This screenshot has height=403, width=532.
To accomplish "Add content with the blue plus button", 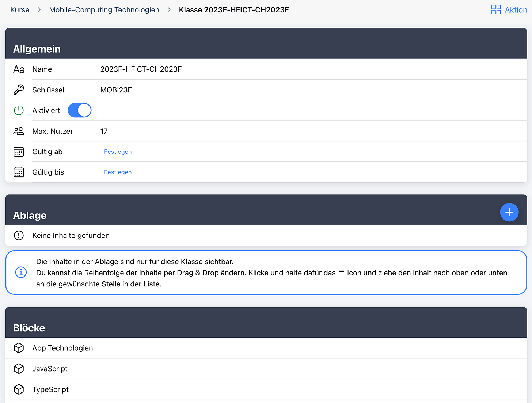I will click(x=509, y=212).
